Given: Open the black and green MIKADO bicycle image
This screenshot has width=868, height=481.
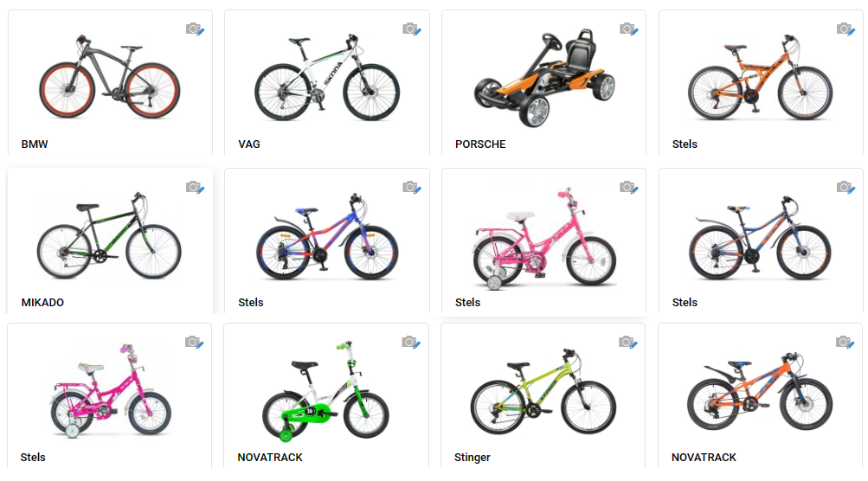Looking at the screenshot, I should coord(109,236).
